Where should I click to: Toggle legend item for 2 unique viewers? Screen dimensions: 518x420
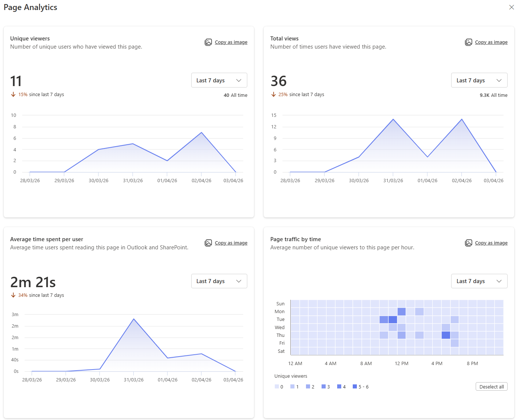(310, 387)
